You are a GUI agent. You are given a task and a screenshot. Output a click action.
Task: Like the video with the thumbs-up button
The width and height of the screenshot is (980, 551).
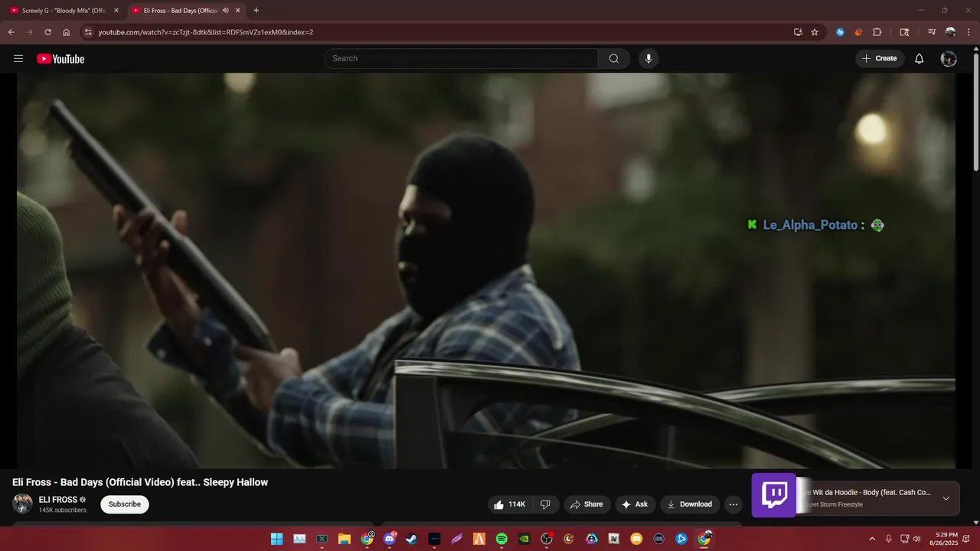[509, 504]
